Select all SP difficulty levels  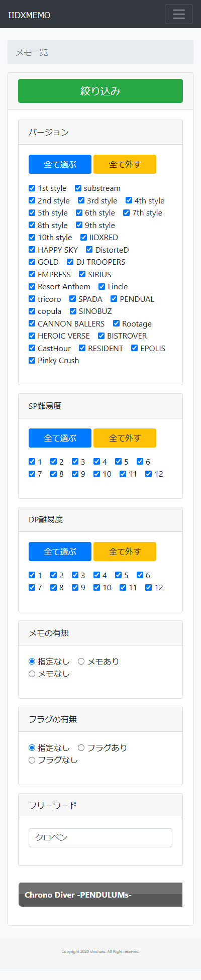click(x=60, y=438)
